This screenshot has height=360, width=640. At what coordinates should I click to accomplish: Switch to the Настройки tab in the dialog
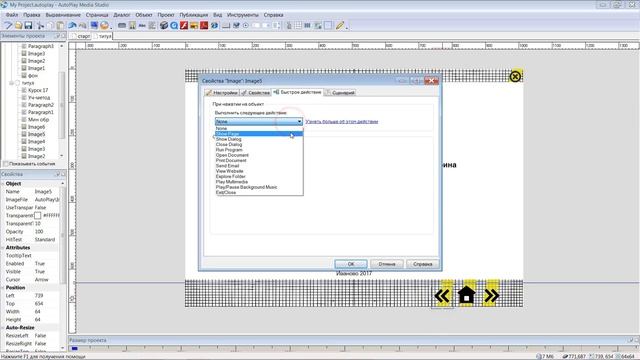click(x=222, y=93)
